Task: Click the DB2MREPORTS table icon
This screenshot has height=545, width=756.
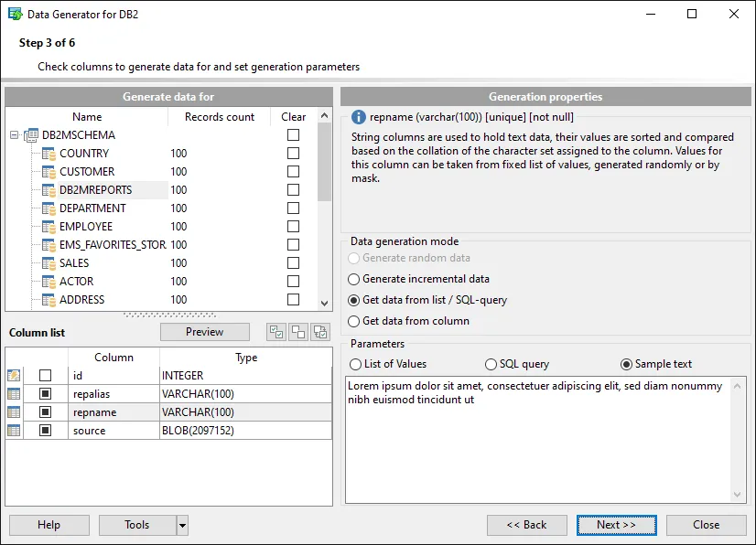Action: coord(49,190)
